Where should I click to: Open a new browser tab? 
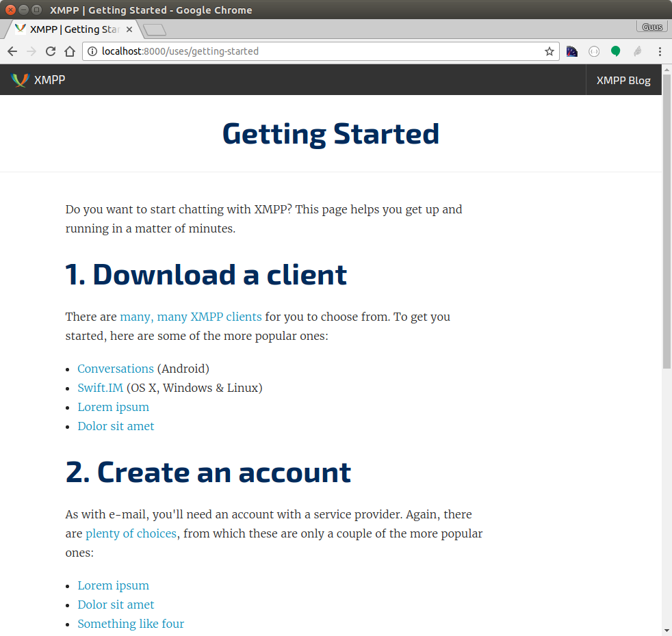click(x=154, y=29)
